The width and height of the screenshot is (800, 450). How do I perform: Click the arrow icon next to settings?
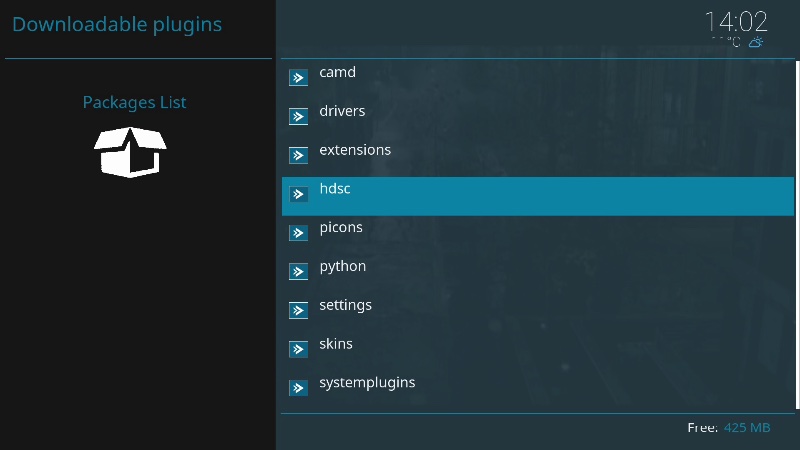(298, 311)
